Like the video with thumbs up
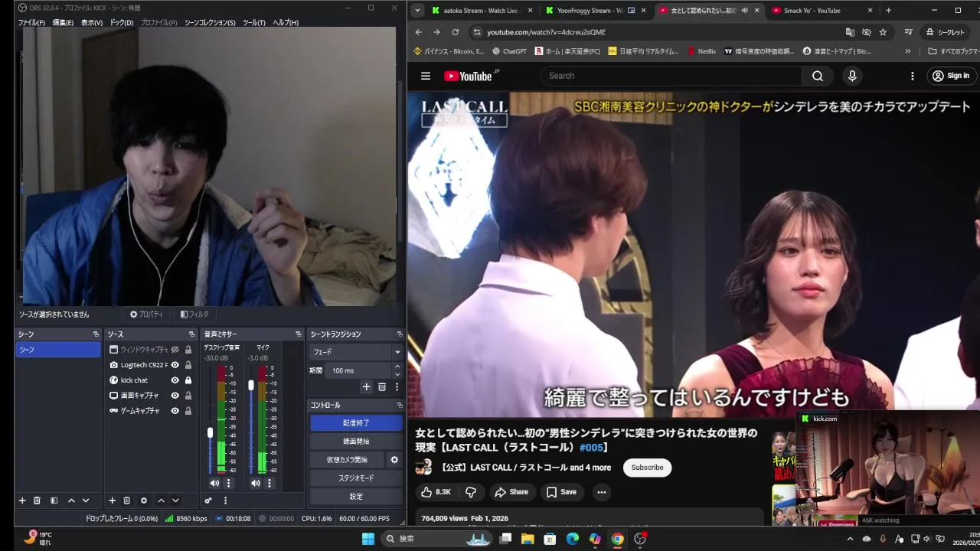 coord(436,492)
